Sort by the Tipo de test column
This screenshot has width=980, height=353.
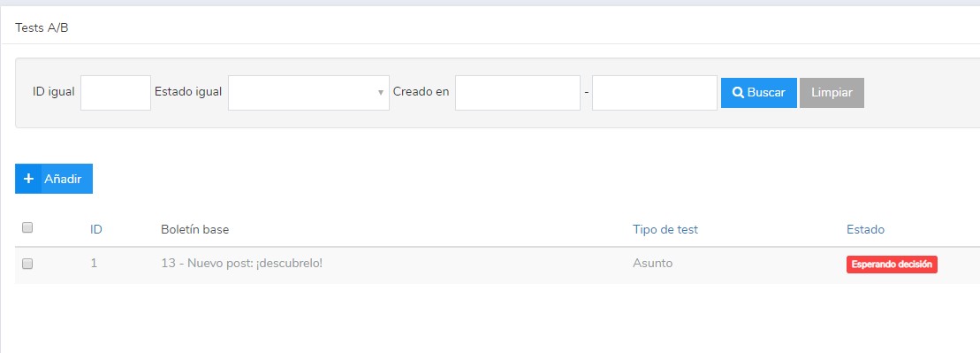665,230
